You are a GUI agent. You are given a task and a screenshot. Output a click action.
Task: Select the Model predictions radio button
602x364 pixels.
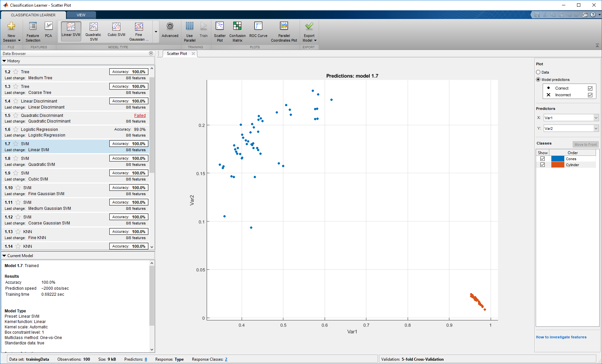[538, 80]
